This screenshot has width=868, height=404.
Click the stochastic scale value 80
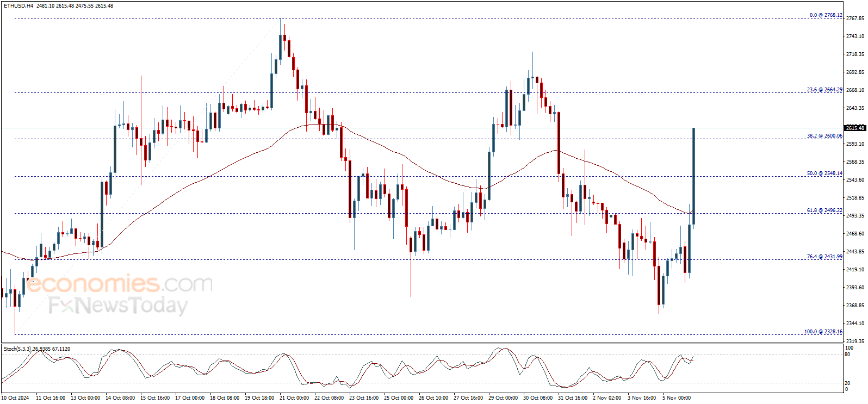tap(847, 355)
